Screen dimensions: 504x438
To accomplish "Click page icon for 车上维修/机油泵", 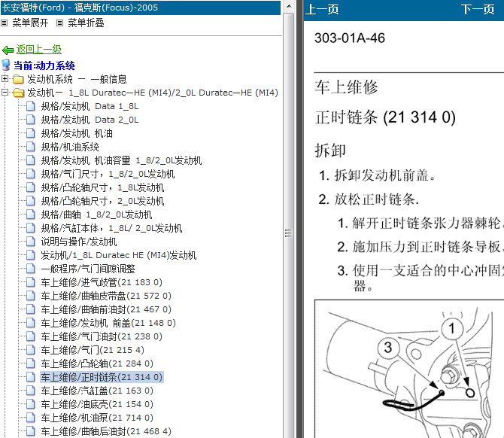I will tap(31, 418).
